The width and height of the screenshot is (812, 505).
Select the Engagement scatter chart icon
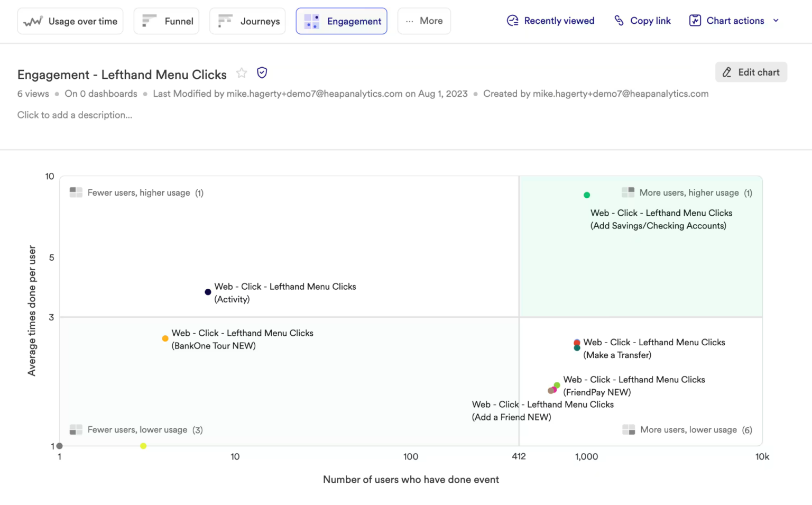(x=312, y=21)
